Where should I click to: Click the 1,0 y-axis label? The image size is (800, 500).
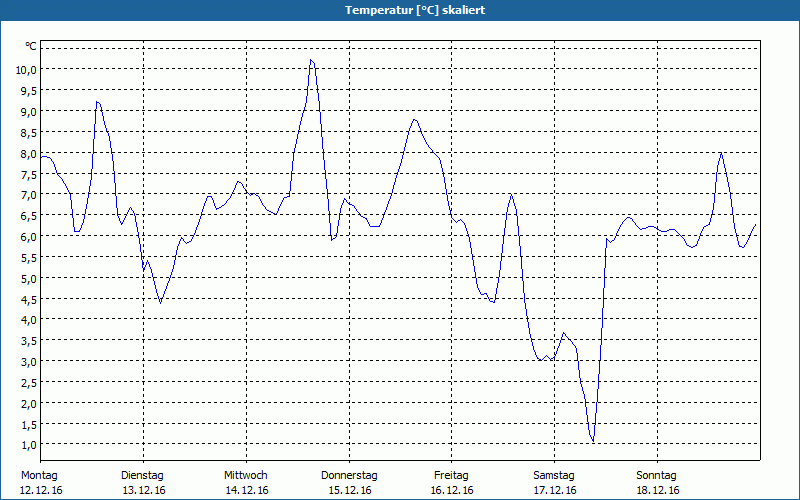(x=28, y=444)
